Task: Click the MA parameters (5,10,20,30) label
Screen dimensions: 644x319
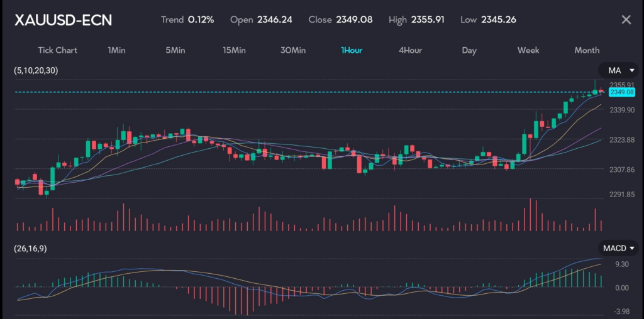Action: click(x=36, y=70)
